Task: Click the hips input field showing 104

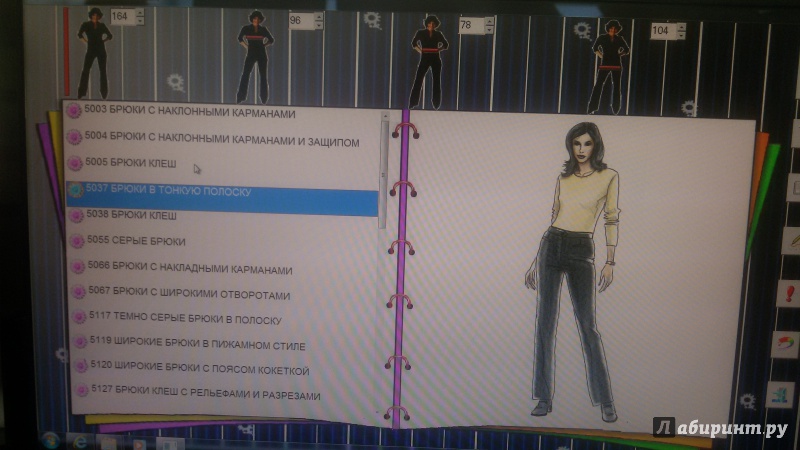Action: click(664, 31)
